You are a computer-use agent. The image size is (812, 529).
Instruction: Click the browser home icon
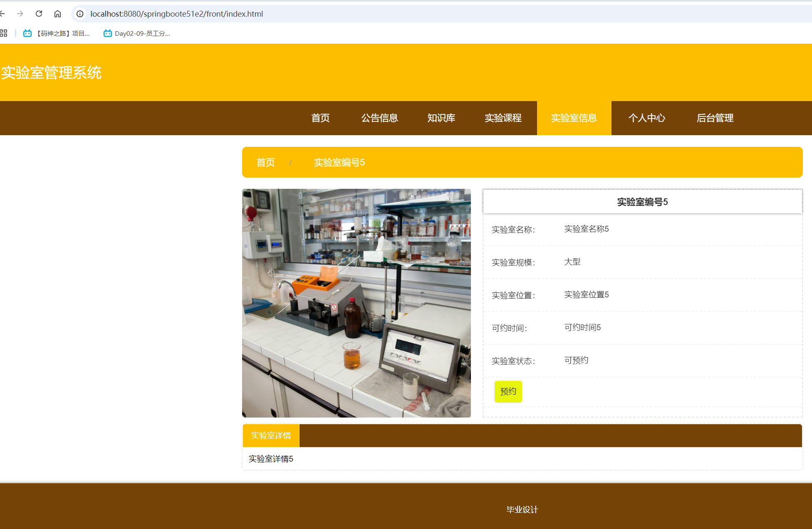pyautogui.click(x=57, y=14)
